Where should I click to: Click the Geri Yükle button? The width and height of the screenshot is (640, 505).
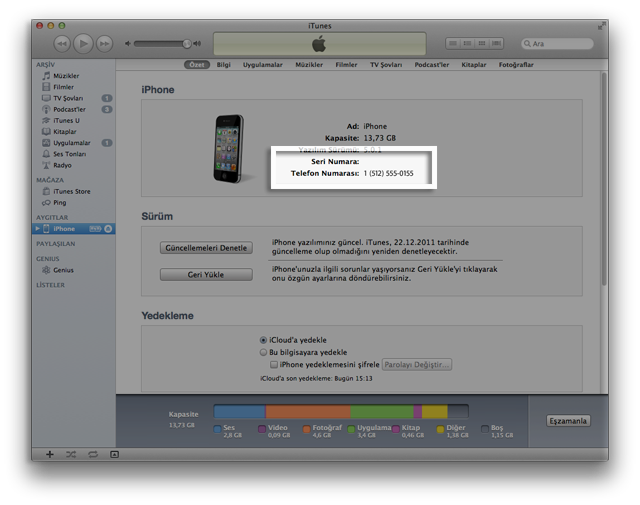pos(206,274)
